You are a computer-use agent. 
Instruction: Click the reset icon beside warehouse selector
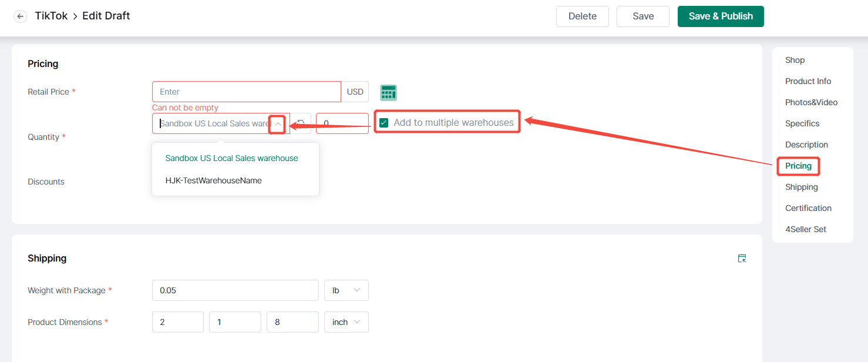pyautogui.click(x=301, y=123)
